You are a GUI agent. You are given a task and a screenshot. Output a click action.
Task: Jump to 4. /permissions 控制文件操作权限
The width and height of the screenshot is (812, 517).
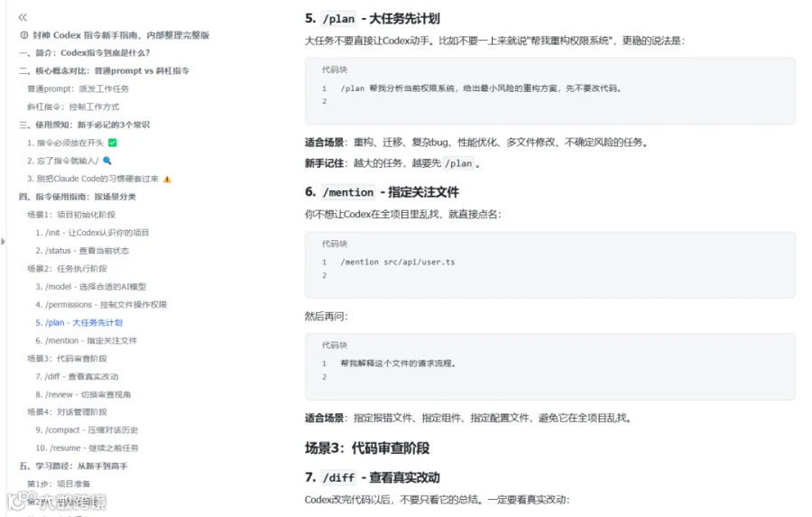point(101,305)
